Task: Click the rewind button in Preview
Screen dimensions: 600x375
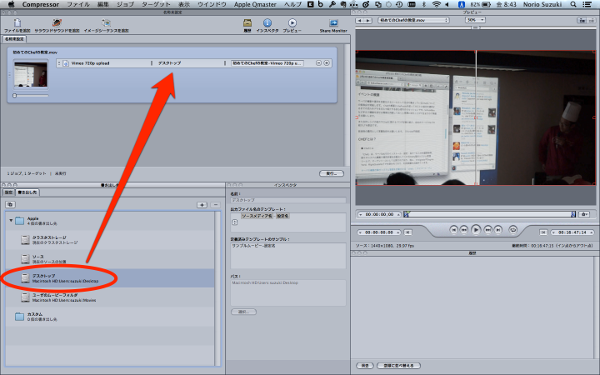Action: 463,230
